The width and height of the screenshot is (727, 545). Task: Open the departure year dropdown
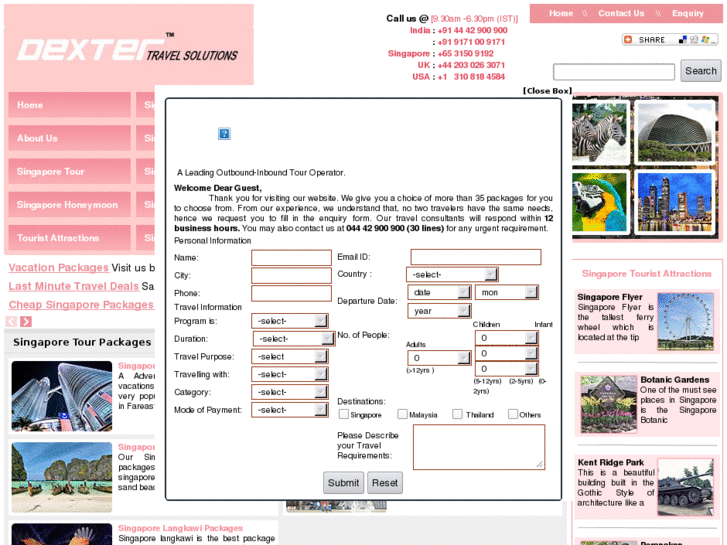point(439,311)
